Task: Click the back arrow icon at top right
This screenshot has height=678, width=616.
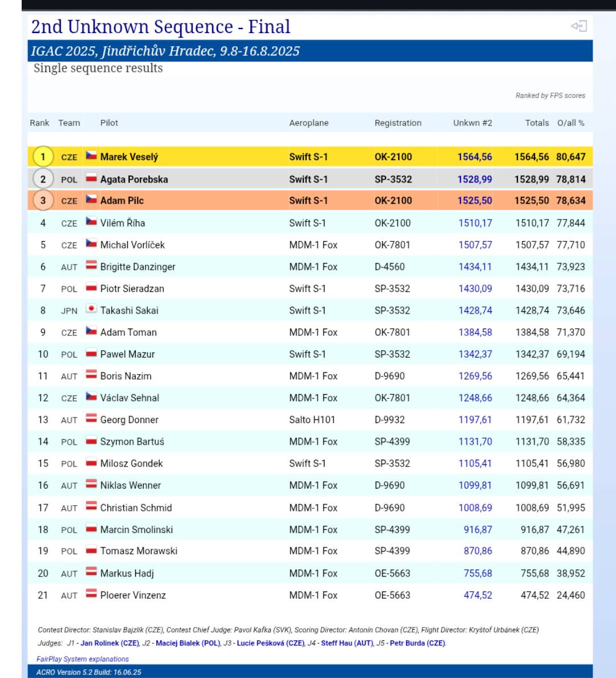Action: [x=578, y=26]
